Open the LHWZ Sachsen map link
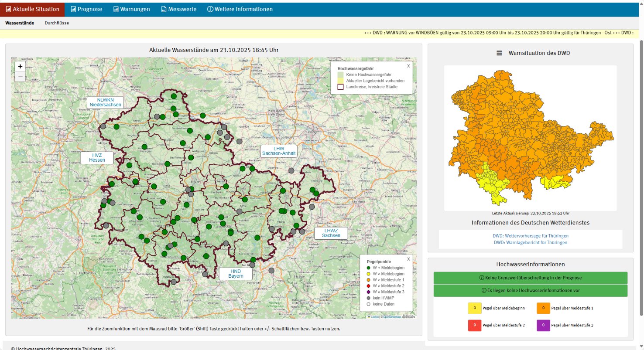Screen dimensions: 644x350 (x=331, y=233)
